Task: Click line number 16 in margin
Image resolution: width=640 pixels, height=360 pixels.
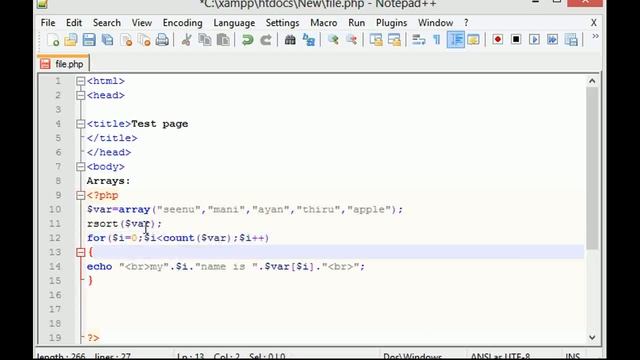Action: pyautogui.click(x=56, y=295)
